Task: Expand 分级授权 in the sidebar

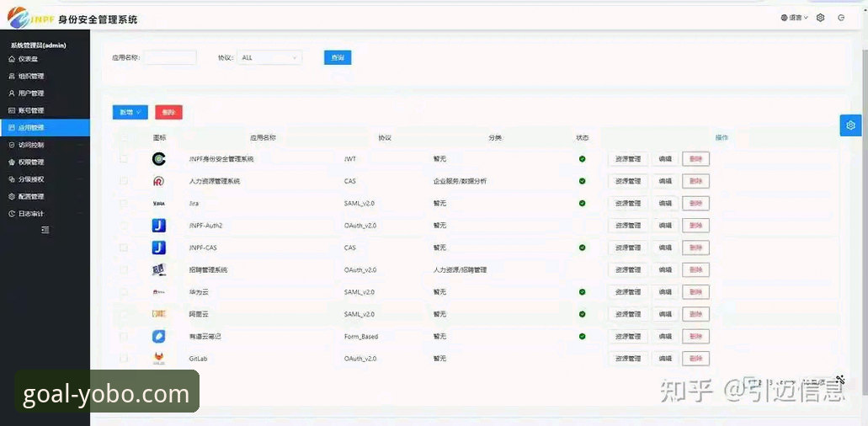Action: pos(45,179)
